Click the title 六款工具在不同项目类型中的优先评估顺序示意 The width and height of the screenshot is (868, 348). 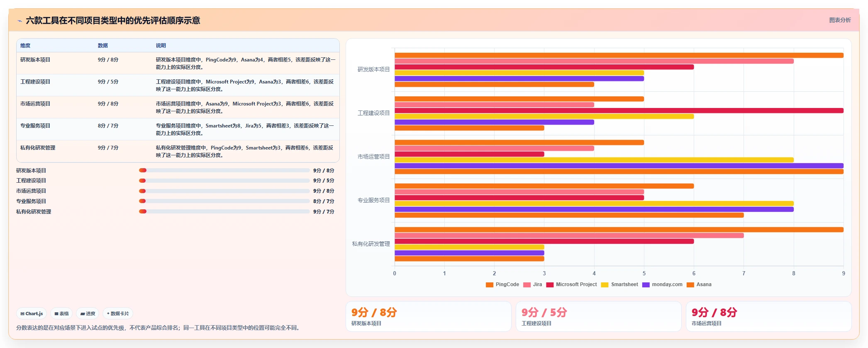113,20
